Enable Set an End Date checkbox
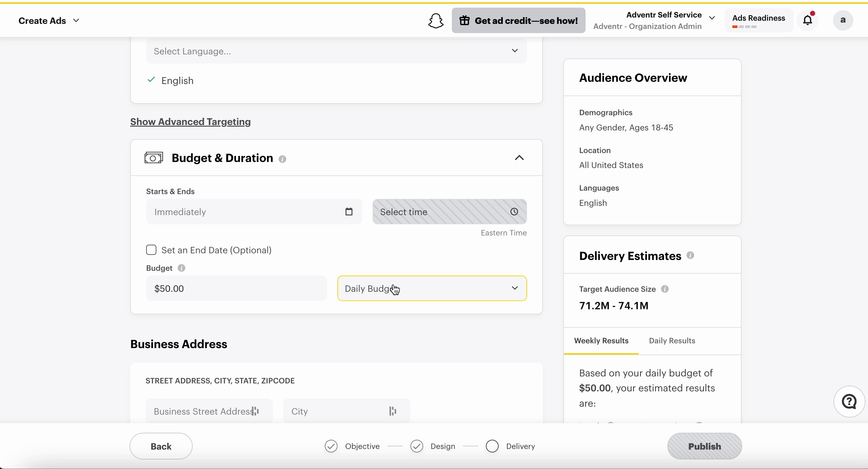Screen dimensions: 868x469 pyautogui.click(x=151, y=250)
